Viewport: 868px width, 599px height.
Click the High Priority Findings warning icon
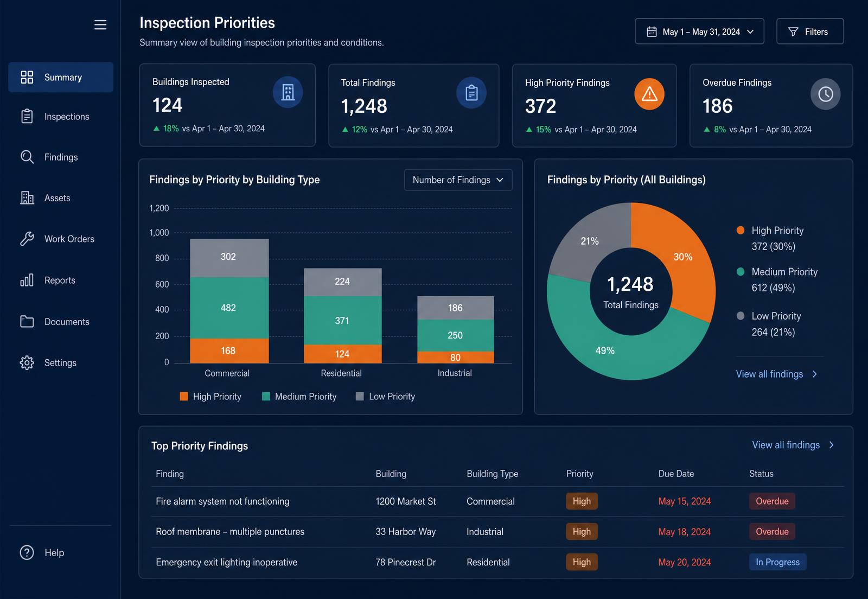pos(649,94)
